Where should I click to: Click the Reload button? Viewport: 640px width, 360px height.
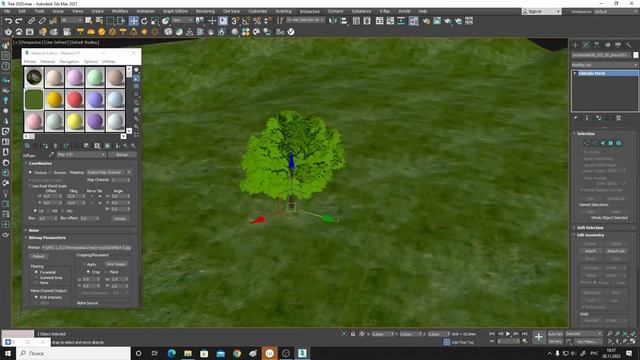pos(38,256)
